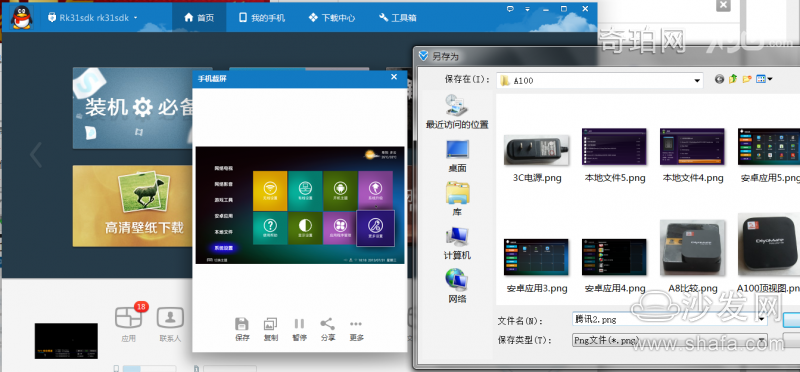Select the file A8比较.png
This screenshot has width=800, height=372.
(x=692, y=257)
